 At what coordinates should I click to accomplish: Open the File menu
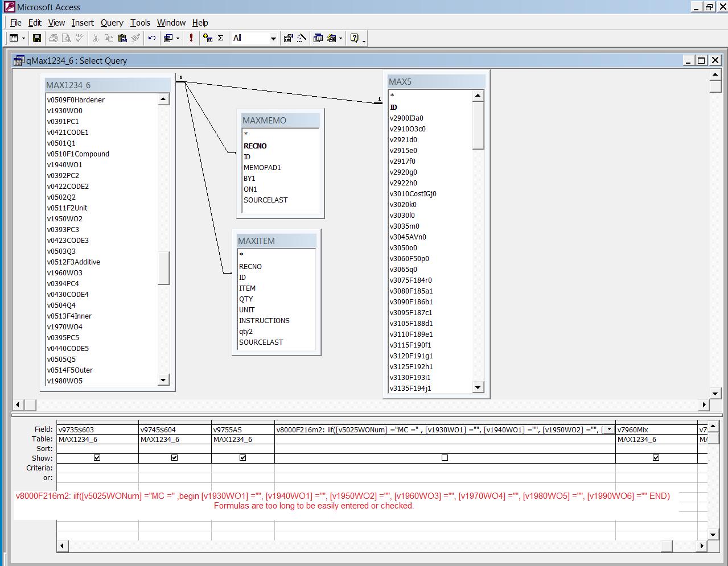pos(16,23)
